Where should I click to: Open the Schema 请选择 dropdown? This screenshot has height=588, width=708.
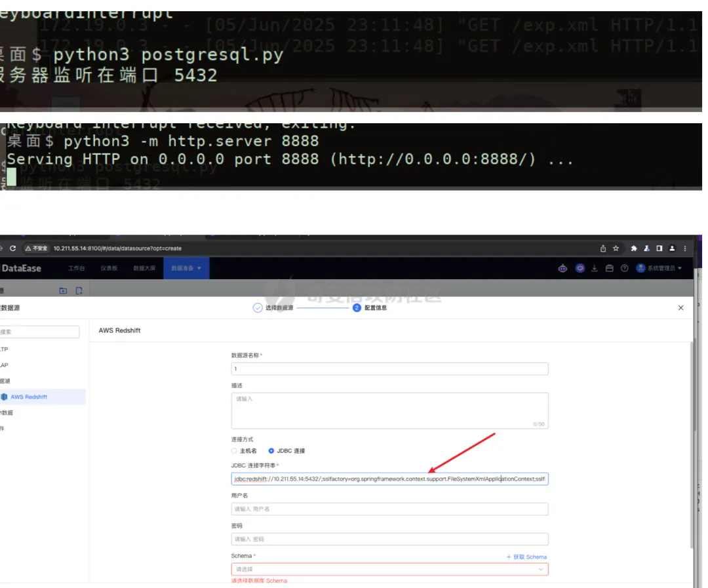tap(389, 570)
